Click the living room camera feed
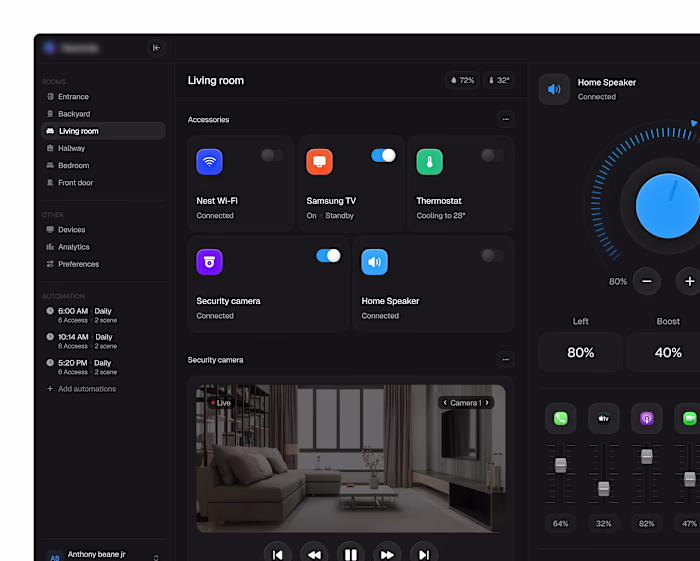Viewport: 700px width, 561px height. [351, 458]
